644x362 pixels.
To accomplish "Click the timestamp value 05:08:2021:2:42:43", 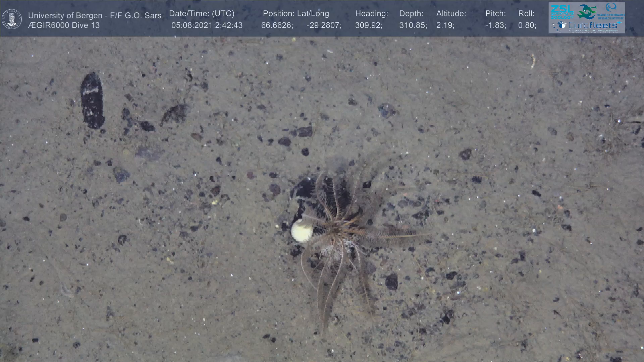I will [207, 25].
